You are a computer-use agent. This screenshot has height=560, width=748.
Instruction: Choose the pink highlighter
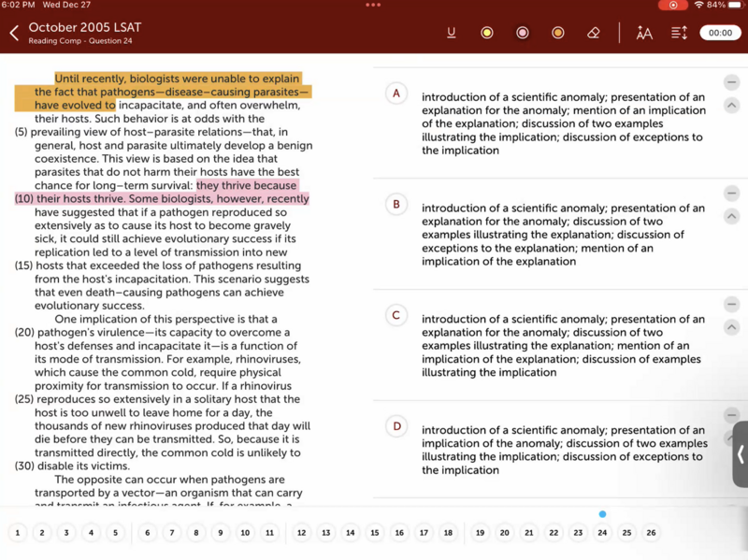(x=523, y=33)
